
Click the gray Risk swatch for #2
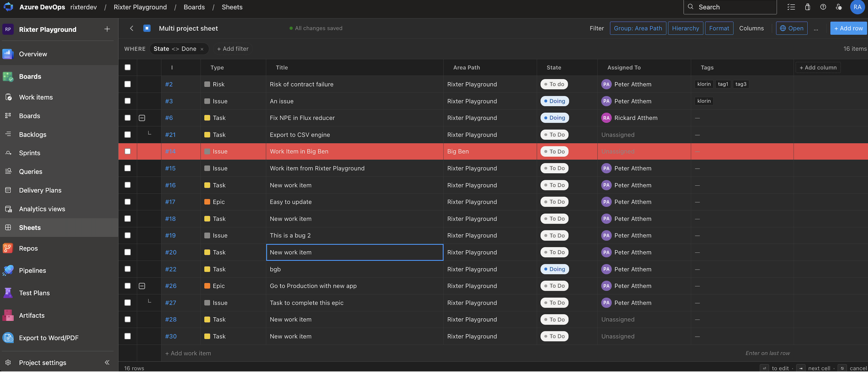[x=207, y=84]
